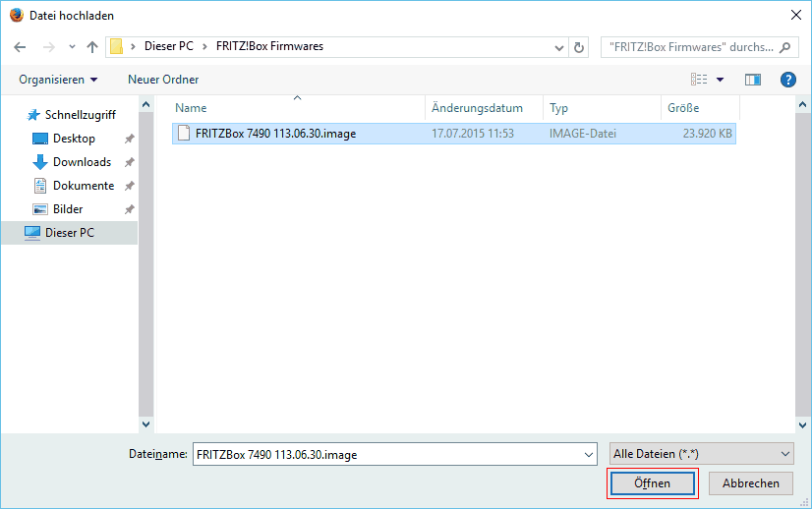Click file list scrollbar down arrow
Viewport: 812px width, 509px height.
pos(802,425)
